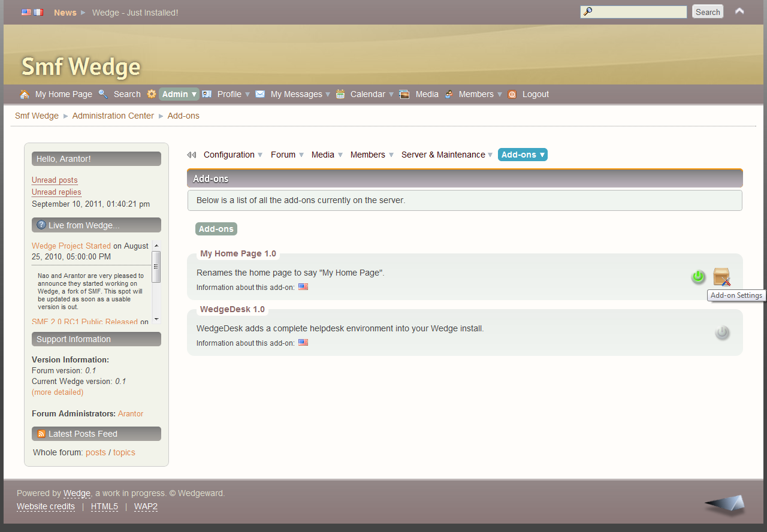Click the Live from Wedge help icon
Image resolution: width=767 pixels, height=532 pixels.
click(41, 225)
